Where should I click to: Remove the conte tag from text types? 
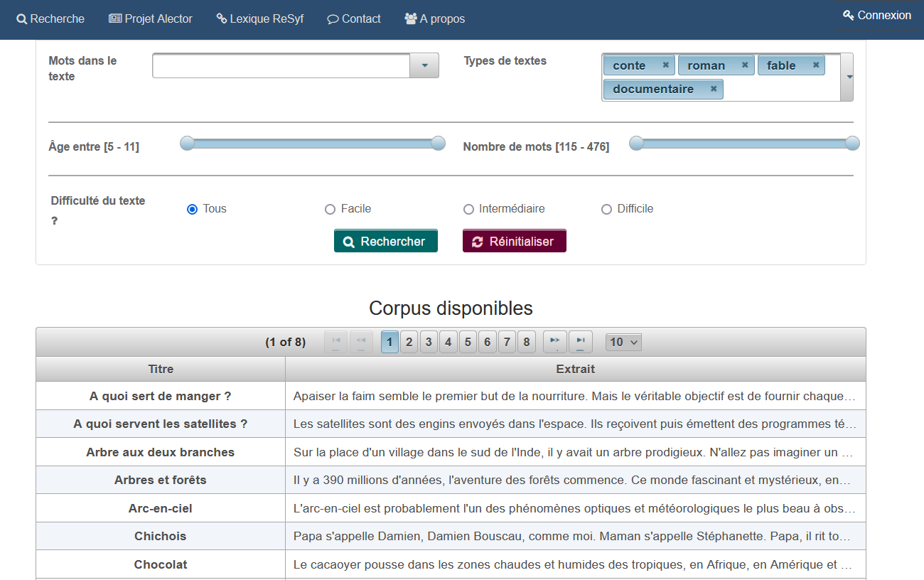666,65
